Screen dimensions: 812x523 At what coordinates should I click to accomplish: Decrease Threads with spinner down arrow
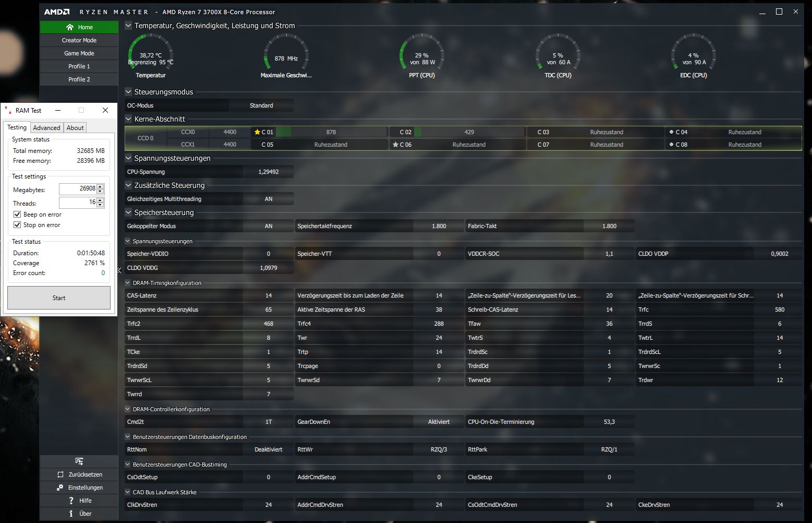pos(100,205)
